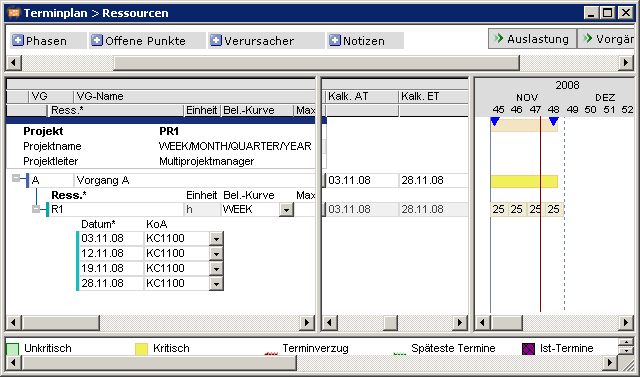Collapse Vorgang A tree node
This screenshot has height=377, width=640.
coord(16,178)
